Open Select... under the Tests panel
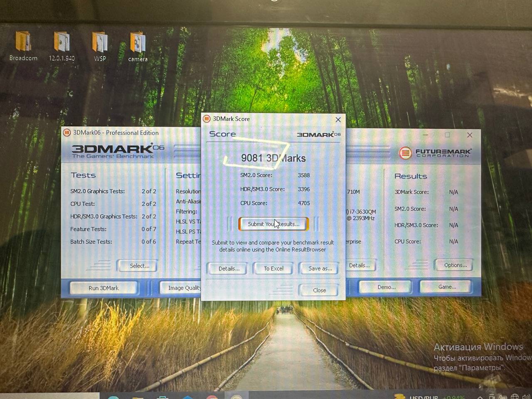The image size is (532, 399). click(138, 266)
